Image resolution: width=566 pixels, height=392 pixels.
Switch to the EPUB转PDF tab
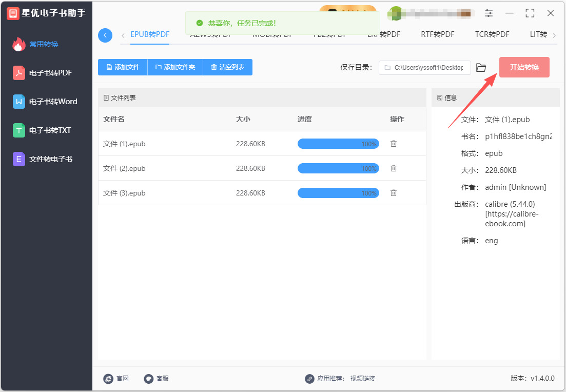(150, 34)
